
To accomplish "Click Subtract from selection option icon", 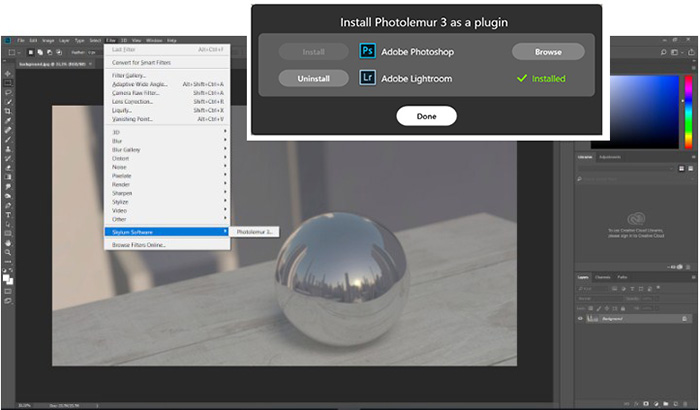I will [50, 52].
